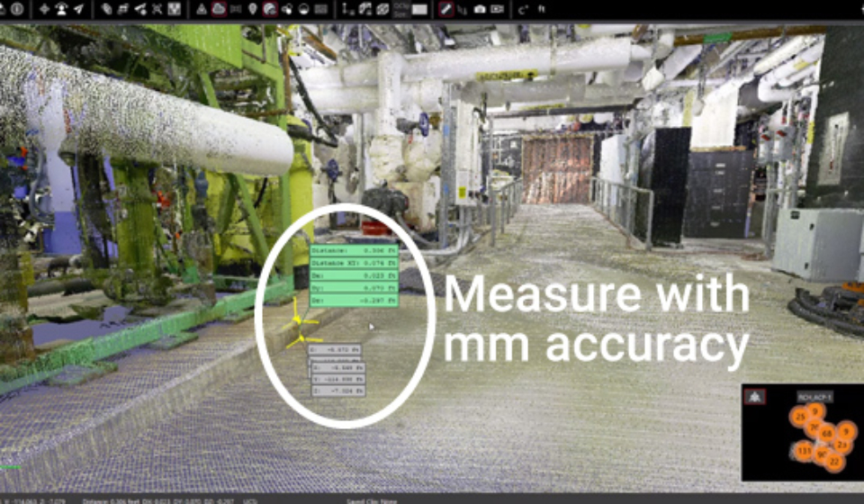Select the map pin marker icon
The image size is (864, 504).
coord(253,9)
